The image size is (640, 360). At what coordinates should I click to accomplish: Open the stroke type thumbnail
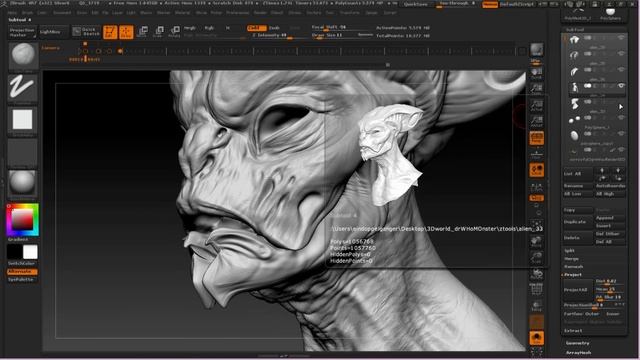pos(22,88)
